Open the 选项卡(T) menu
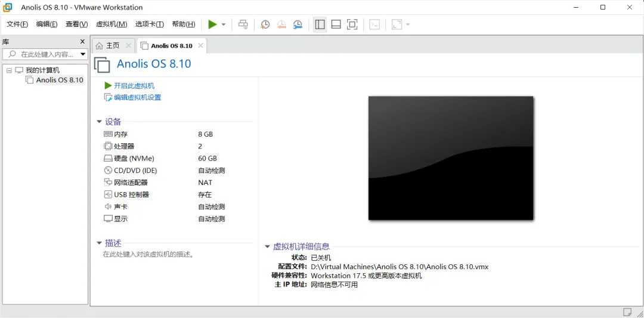Screen dimensions: 644x318 [150, 24]
